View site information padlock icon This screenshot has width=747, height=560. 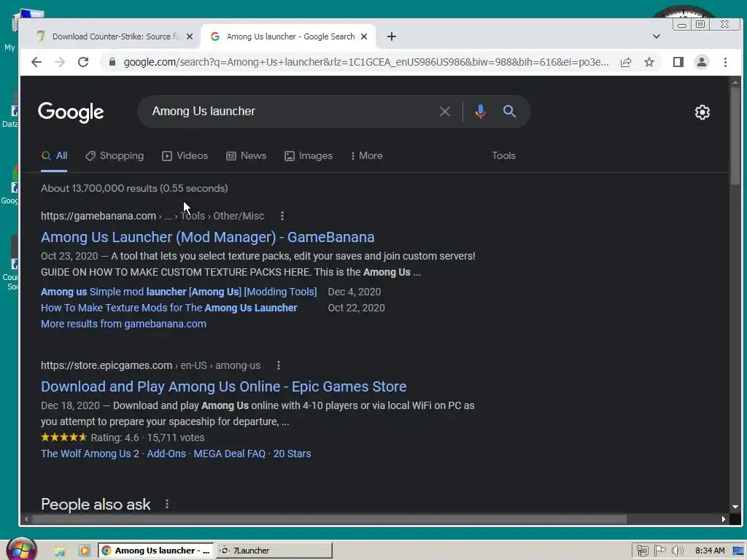112,62
